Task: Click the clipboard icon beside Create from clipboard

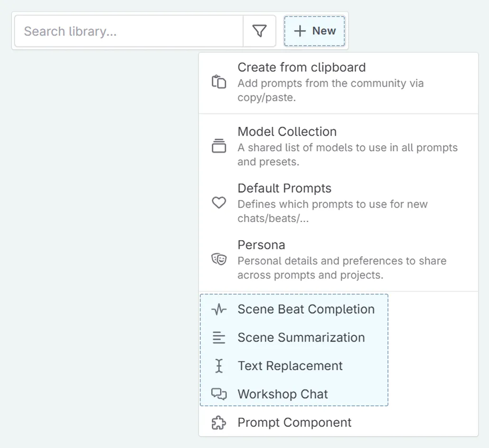Action: pos(219,82)
